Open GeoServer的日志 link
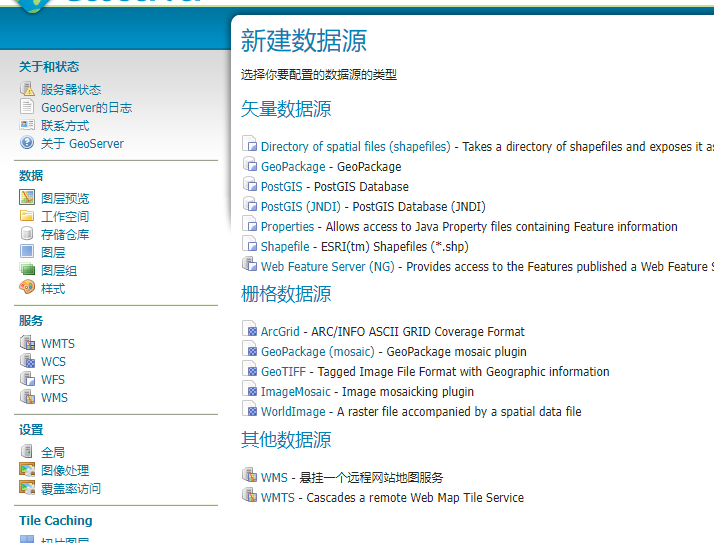714x543 pixels. tap(87, 108)
